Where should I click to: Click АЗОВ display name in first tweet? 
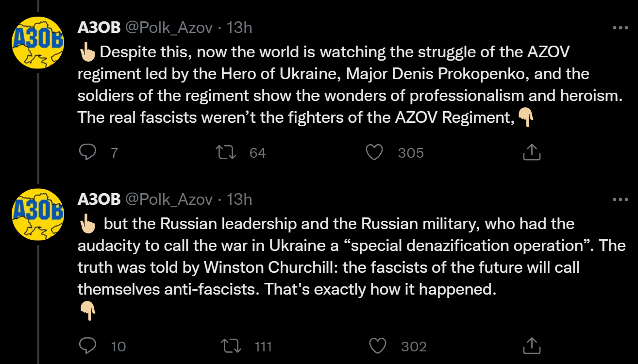click(99, 28)
